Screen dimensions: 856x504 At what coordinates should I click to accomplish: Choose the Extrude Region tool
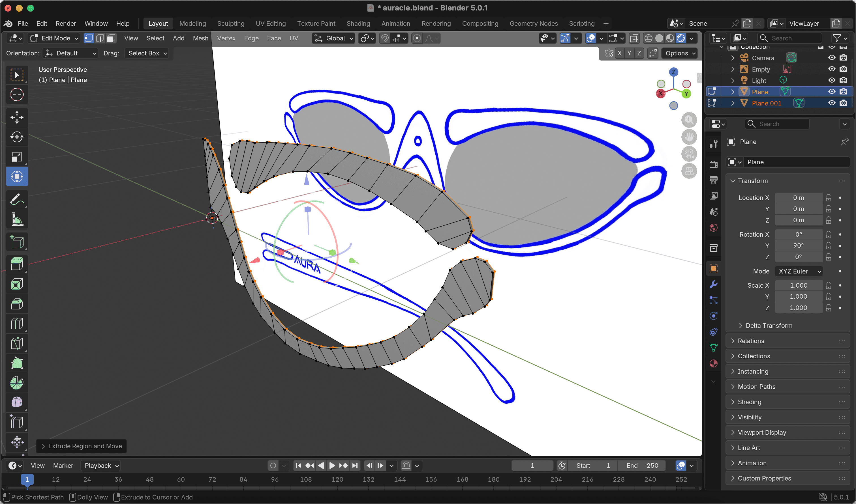[17, 264]
